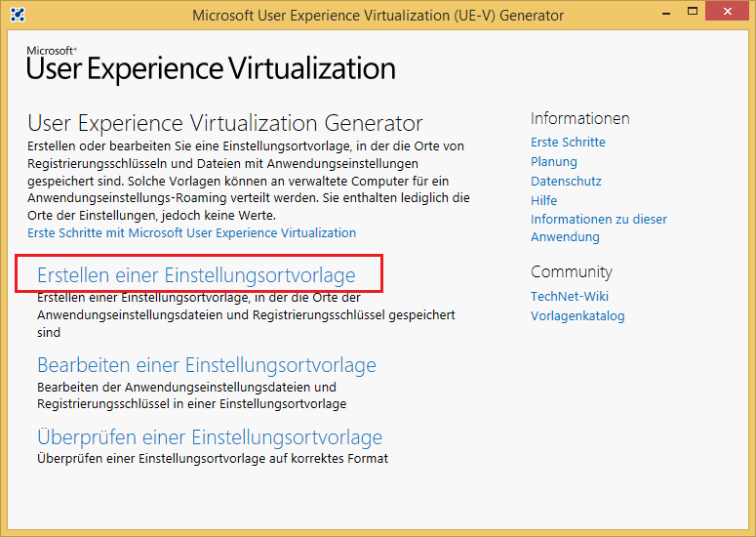Open Erstellen einer Einstellungsortvorlage
This screenshot has height=537, width=756.
pyautogui.click(x=196, y=275)
